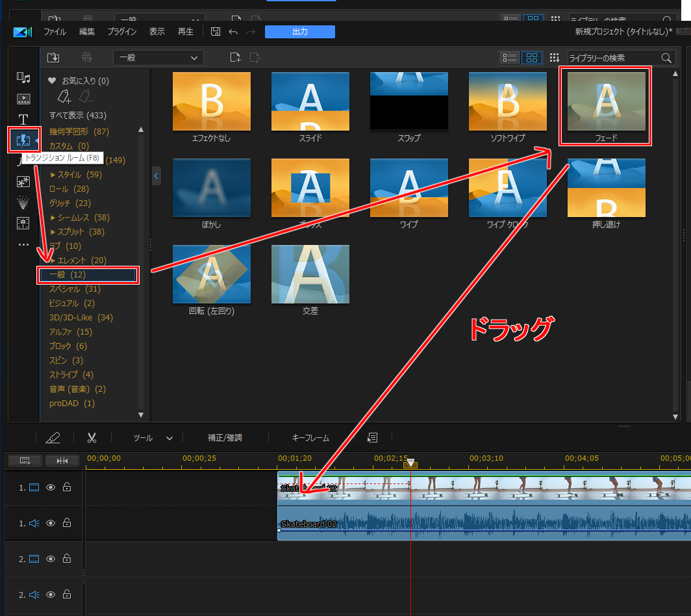Switch the library to list view
Viewport: 691px width, 616px height.
(x=510, y=58)
